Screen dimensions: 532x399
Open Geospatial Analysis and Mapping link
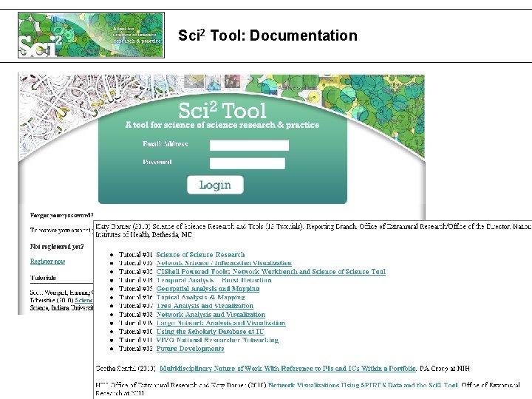point(208,288)
